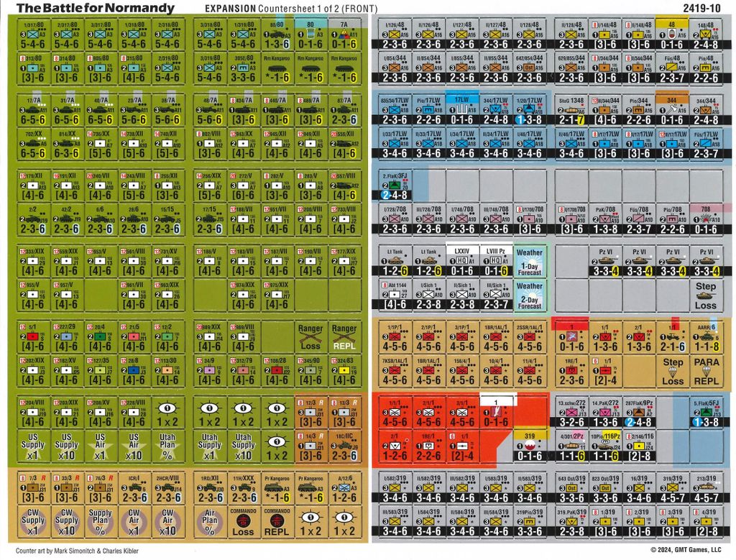Pick the PARA REPL marker
Screen dimensions: 736x560
click(x=706, y=371)
